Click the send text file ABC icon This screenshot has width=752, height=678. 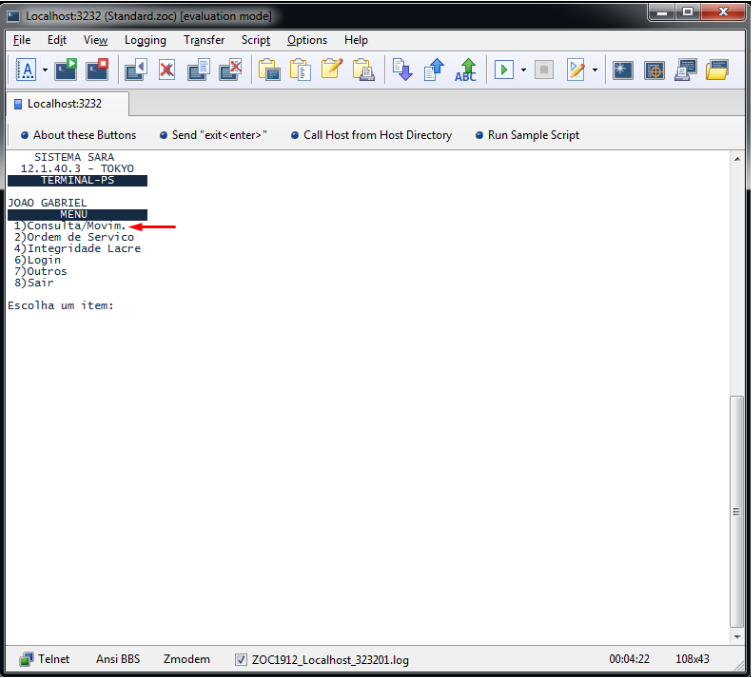tap(466, 70)
